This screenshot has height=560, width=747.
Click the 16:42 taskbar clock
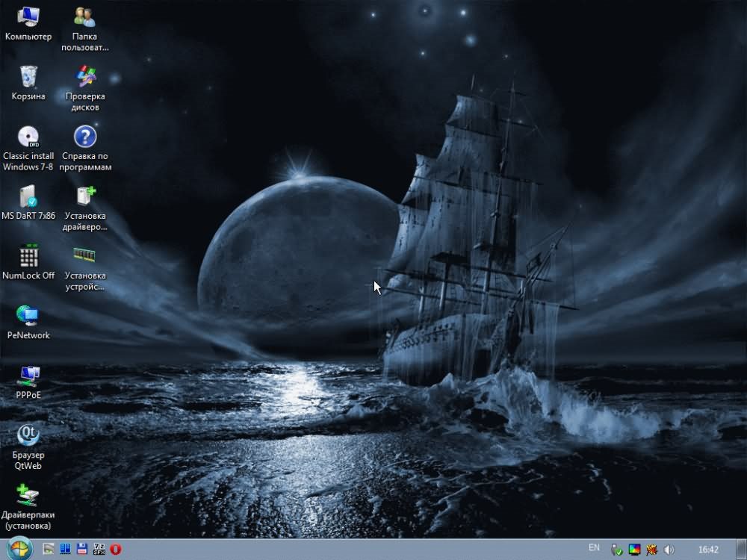coord(708,550)
